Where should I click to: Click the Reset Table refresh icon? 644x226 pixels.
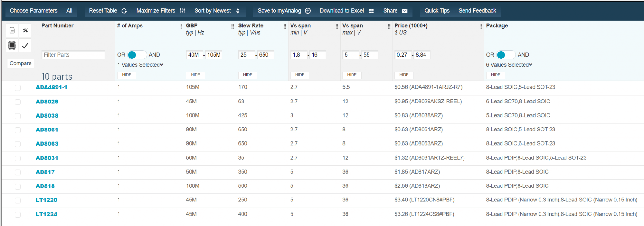tap(124, 11)
